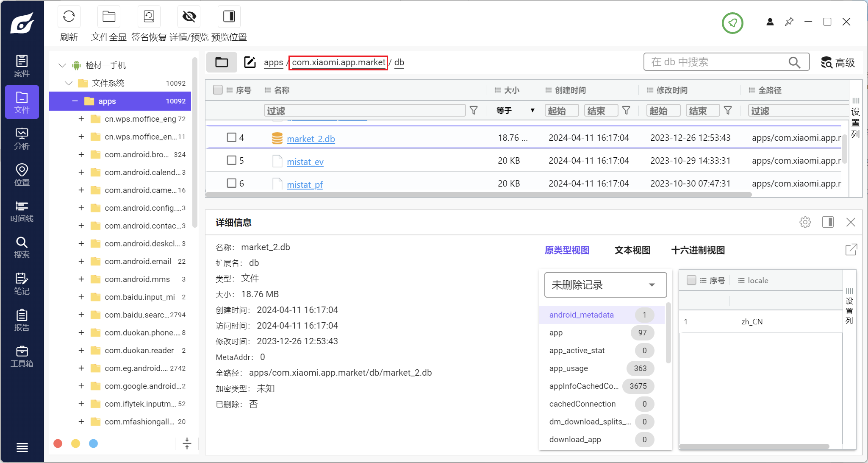Toggle the details panel layout icon
This screenshot has width=868, height=463.
pos(828,222)
